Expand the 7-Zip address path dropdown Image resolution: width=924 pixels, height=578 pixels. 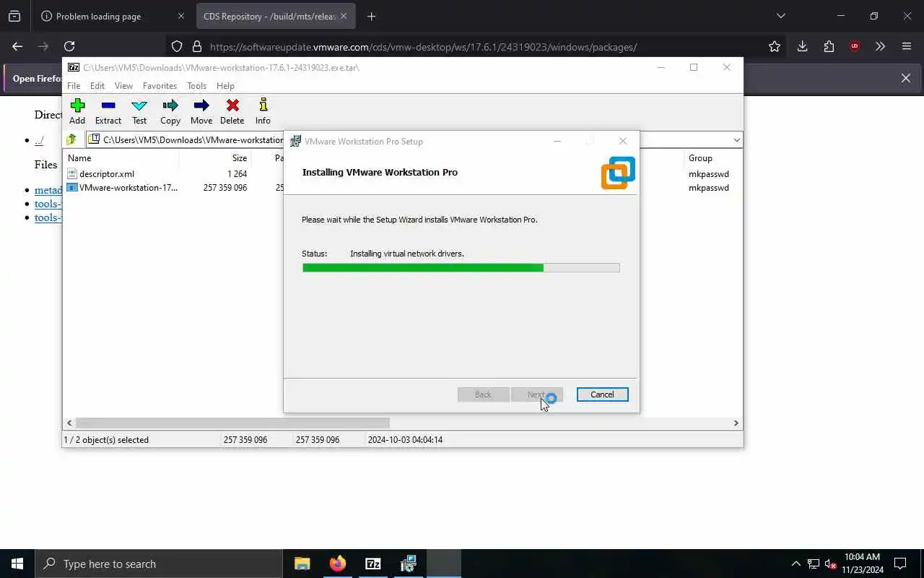click(736, 140)
